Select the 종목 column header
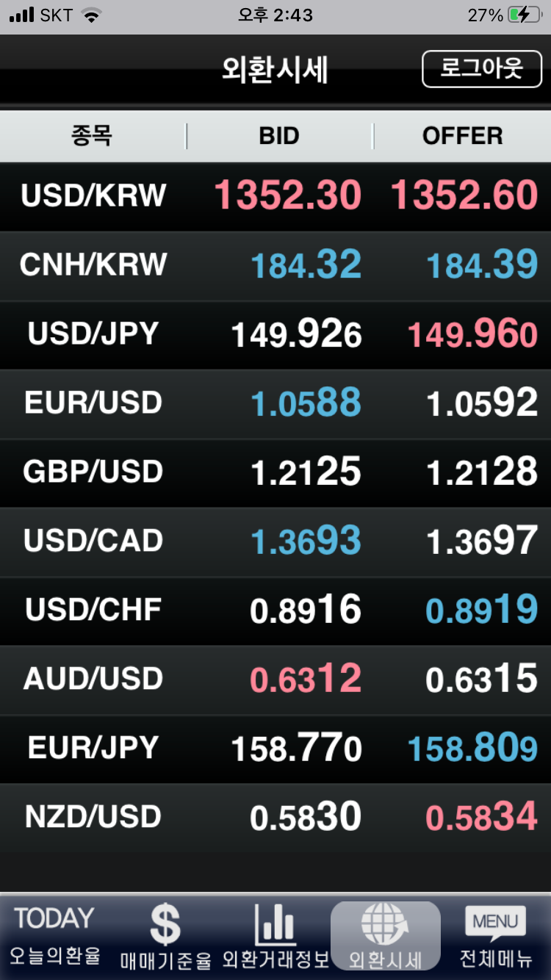 coord(92,136)
